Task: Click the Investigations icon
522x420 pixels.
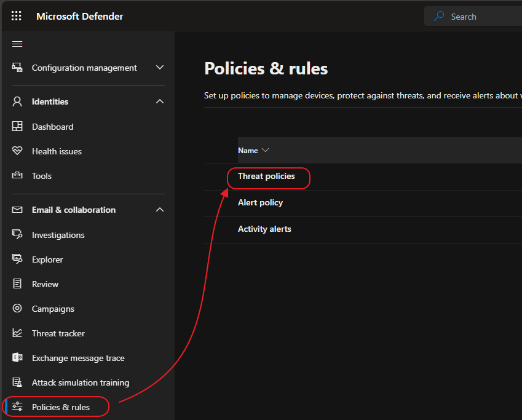Action: tap(17, 234)
